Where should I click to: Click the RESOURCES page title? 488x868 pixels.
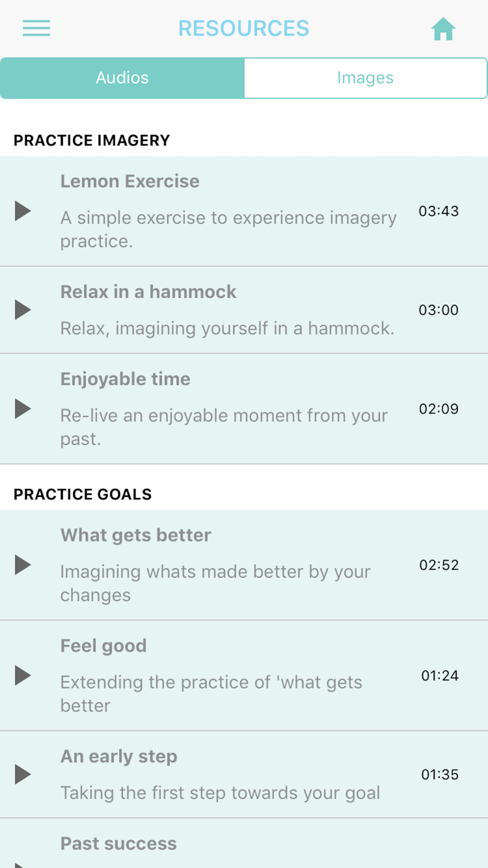[x=244, y=28]
